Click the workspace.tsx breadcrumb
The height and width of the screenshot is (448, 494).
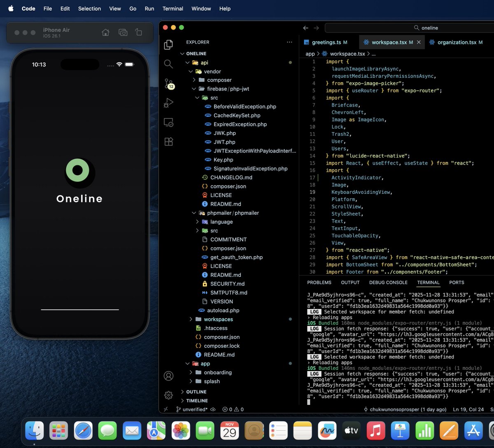pyautogui.click(x=343, y=54)
